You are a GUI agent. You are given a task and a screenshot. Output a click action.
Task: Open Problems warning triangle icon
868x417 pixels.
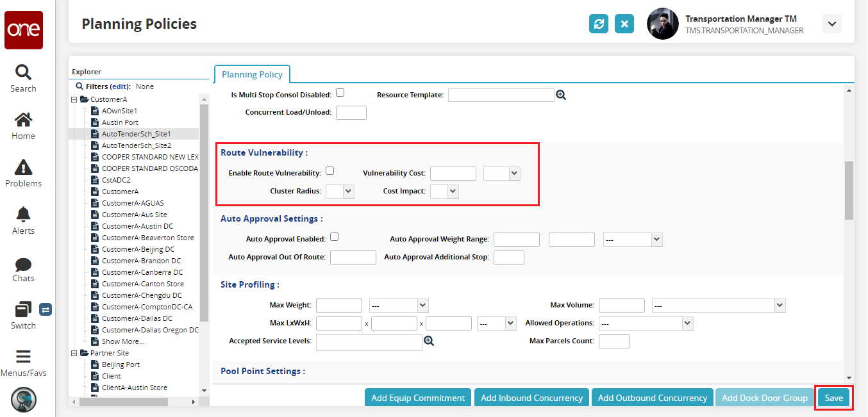(x=23, y=167)
